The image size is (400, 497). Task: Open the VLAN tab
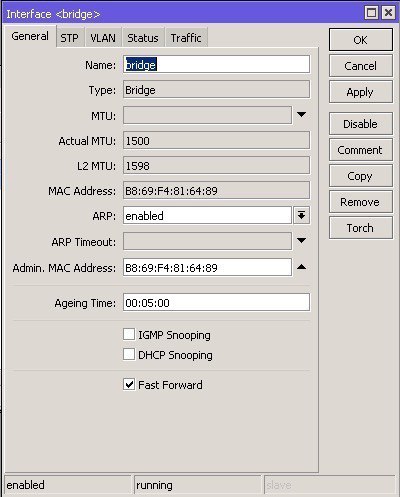coord(103,38)
